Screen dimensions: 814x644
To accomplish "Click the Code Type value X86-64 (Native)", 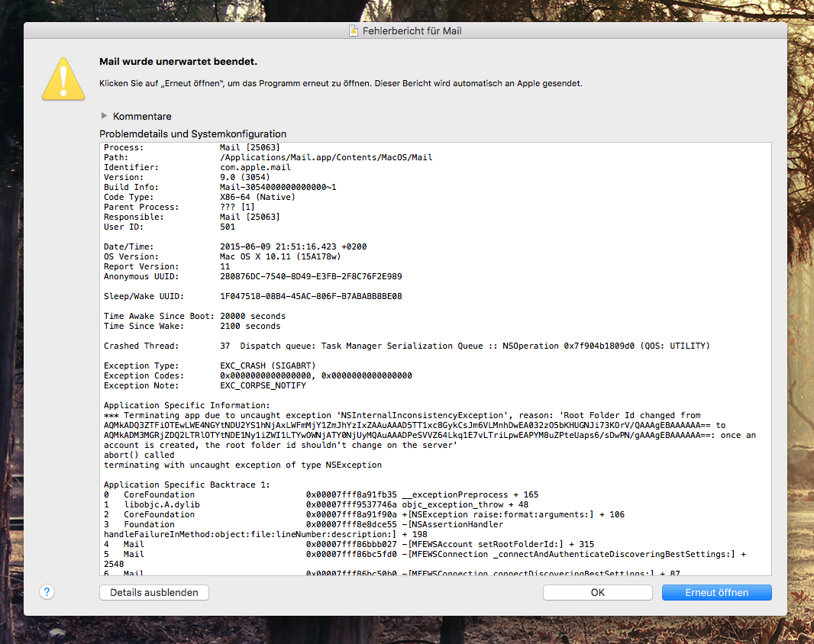I will (x=257, y=197).
